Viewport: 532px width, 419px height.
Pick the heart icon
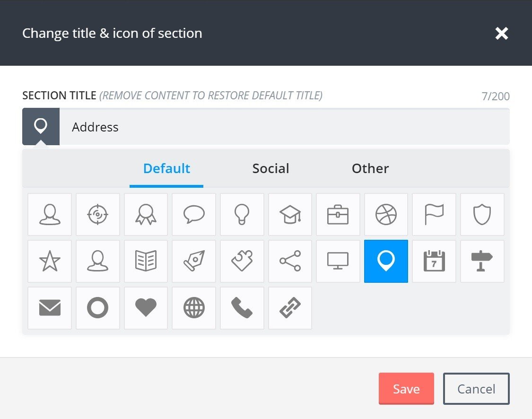pyautogui.click(x=146, y=308)
